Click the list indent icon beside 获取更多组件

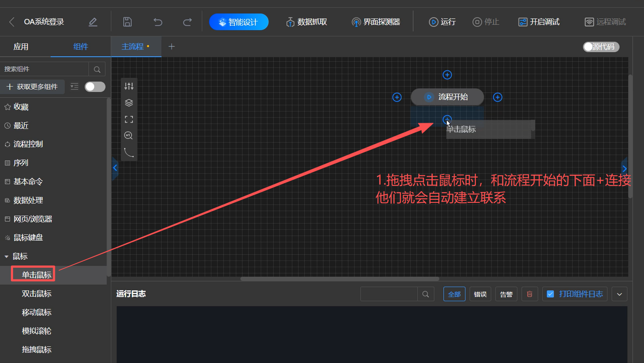point(74,87)
